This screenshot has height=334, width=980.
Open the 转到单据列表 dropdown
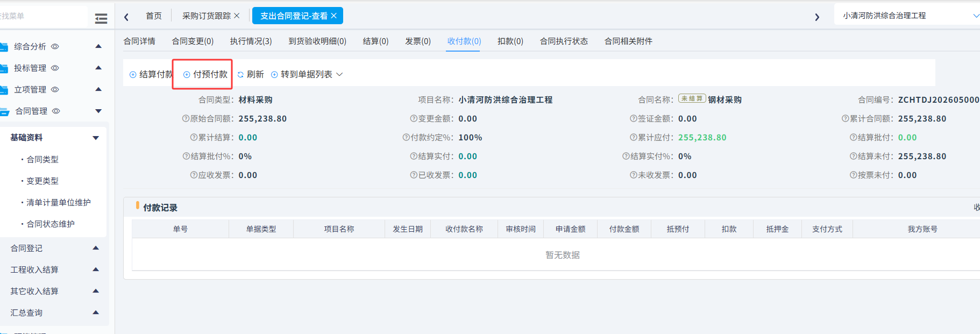point(307,75)
